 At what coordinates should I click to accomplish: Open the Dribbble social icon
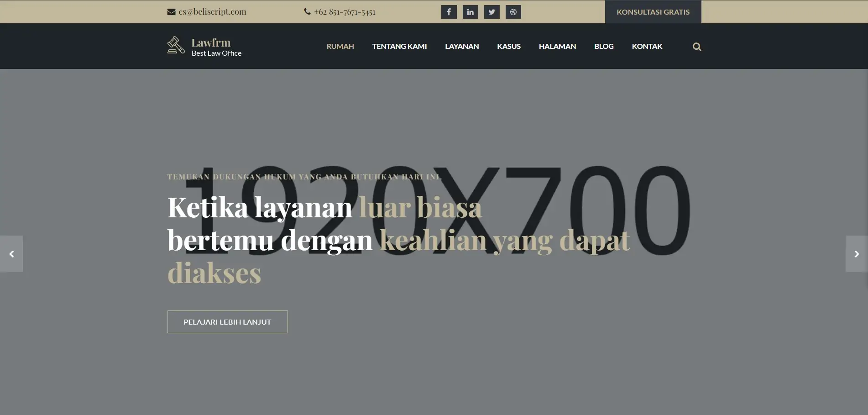pyautogui.click(x=513, y=12)
